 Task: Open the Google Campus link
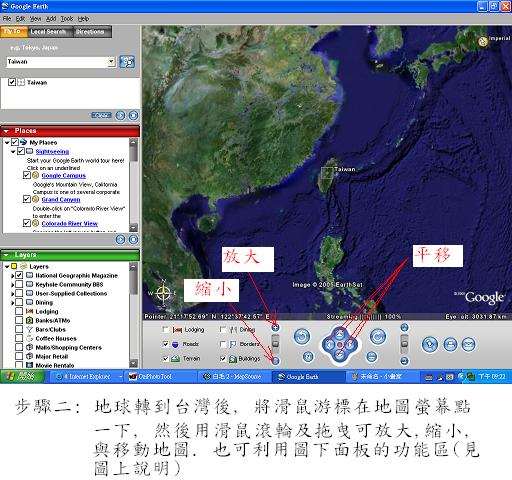pos(64,176)
